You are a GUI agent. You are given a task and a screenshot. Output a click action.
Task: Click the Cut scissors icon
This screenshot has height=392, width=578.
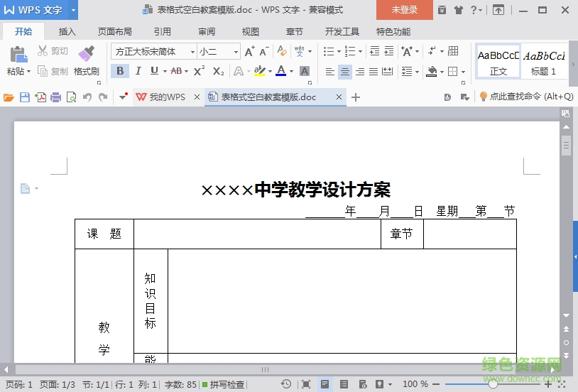[x=43, y=51]
